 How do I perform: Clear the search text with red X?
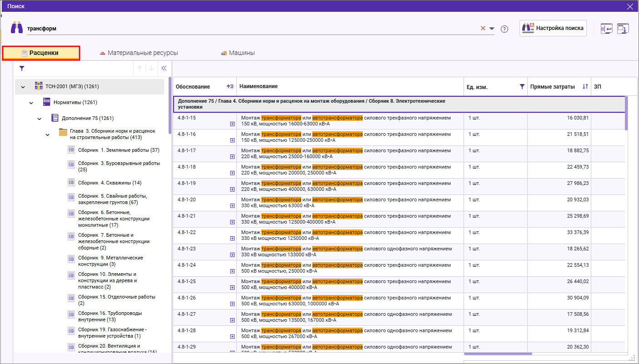[x=483, y=28]
